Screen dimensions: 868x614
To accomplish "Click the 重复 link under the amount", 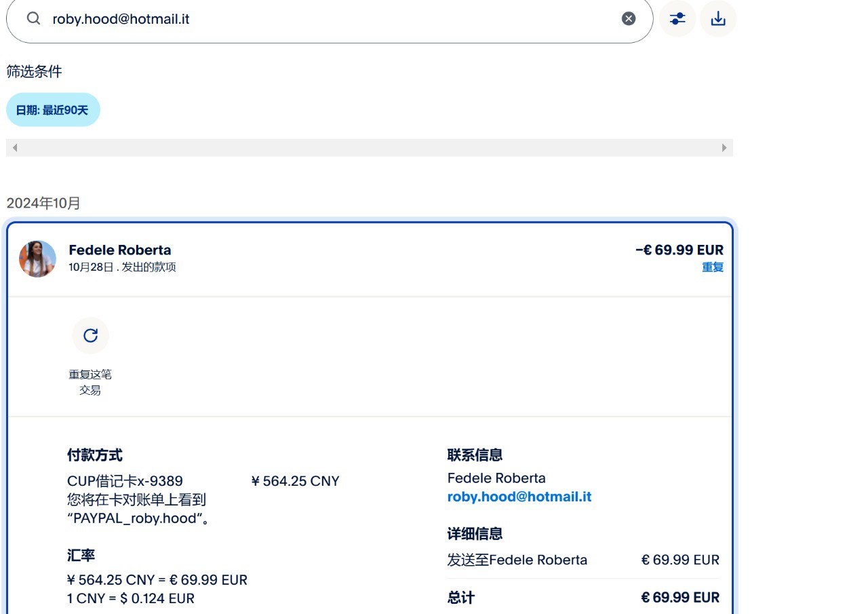I will pyautogui.click(x=712, y=267).
